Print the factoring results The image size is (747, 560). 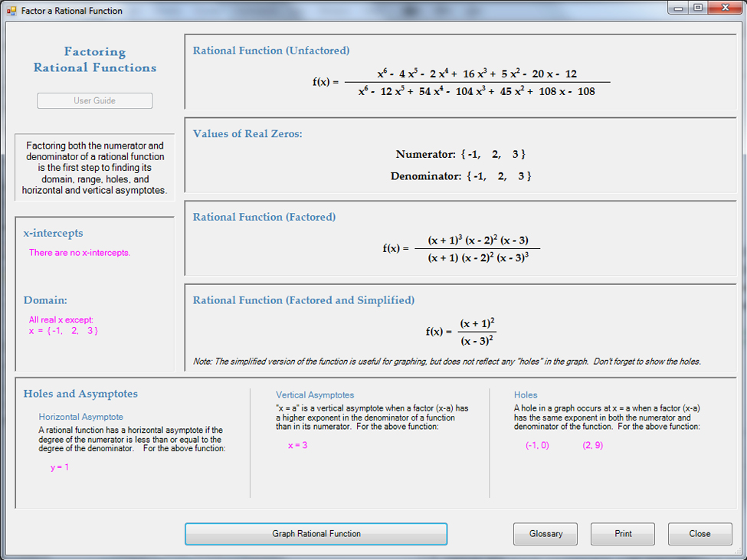(x=623, y=534)
